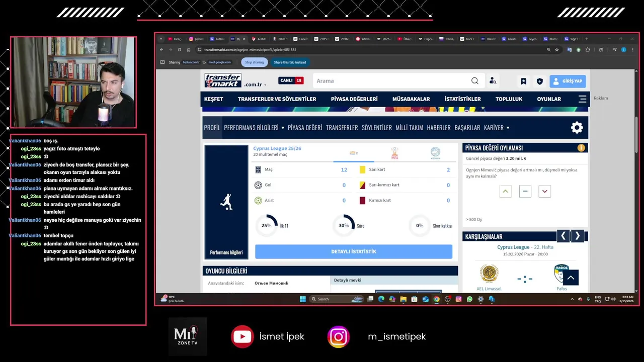Open Instagram from the taskbar

458,299
